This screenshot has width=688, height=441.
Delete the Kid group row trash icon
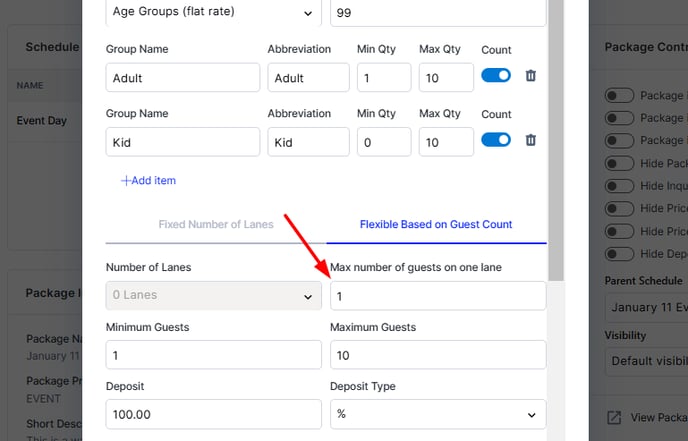(x=530, y=140)
